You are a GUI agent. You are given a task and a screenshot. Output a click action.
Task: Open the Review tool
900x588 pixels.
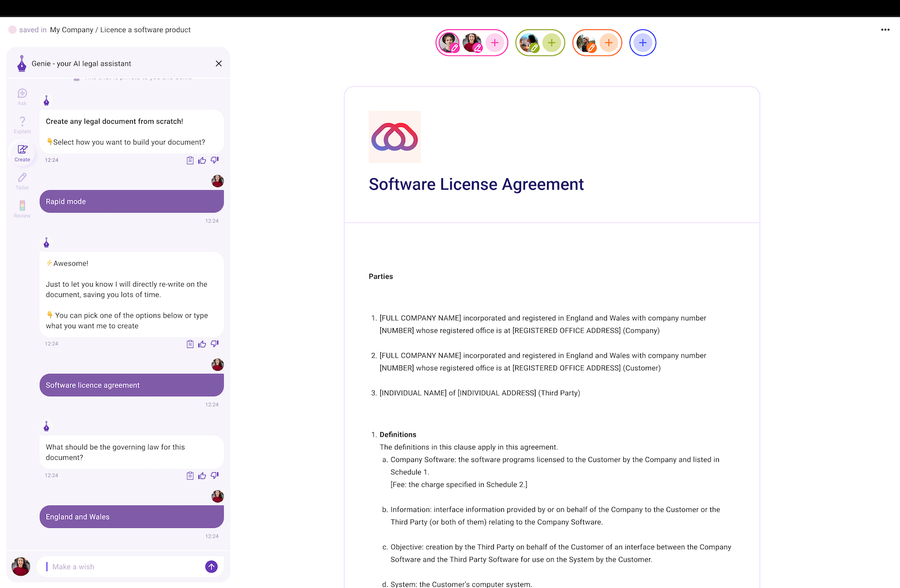(22, 209)
